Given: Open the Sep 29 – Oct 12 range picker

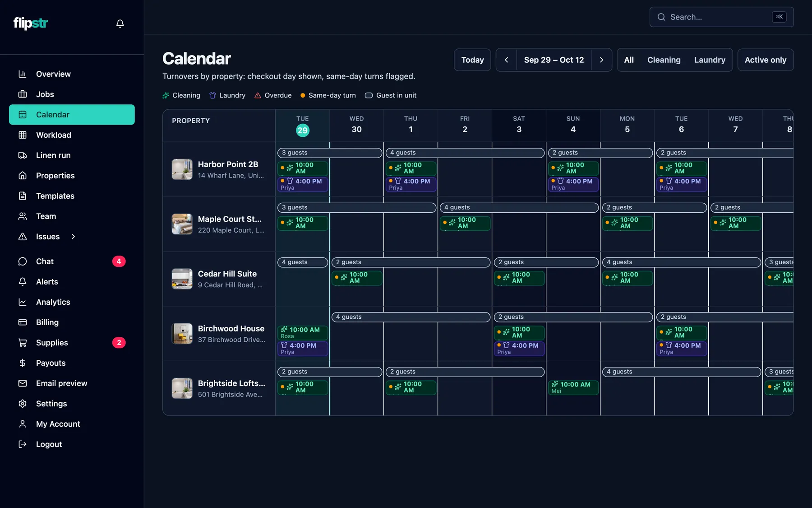Looking at the screenshot, I should point(554,60).
